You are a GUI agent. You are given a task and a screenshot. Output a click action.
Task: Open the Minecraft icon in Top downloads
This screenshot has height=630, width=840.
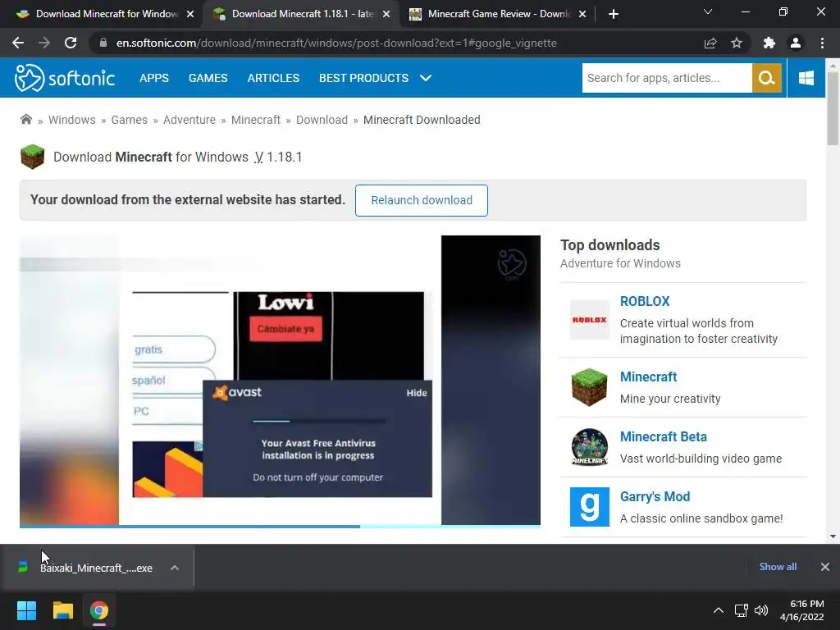(x=589, y=387)
